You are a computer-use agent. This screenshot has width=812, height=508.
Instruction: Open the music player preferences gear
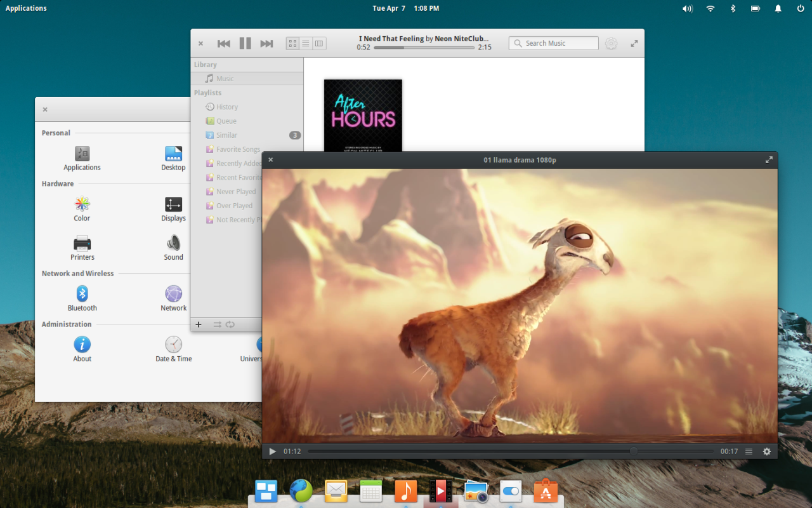(610, 43)
